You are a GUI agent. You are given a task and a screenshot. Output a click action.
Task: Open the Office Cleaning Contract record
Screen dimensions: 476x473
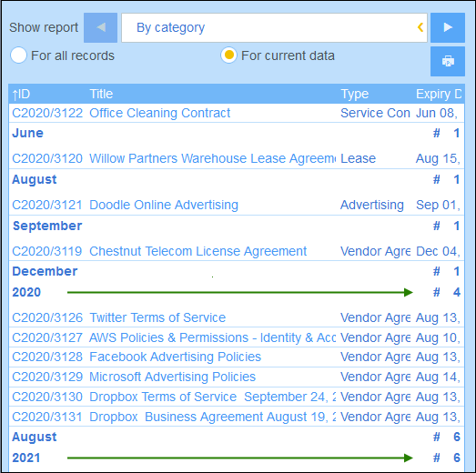(159, 113)
